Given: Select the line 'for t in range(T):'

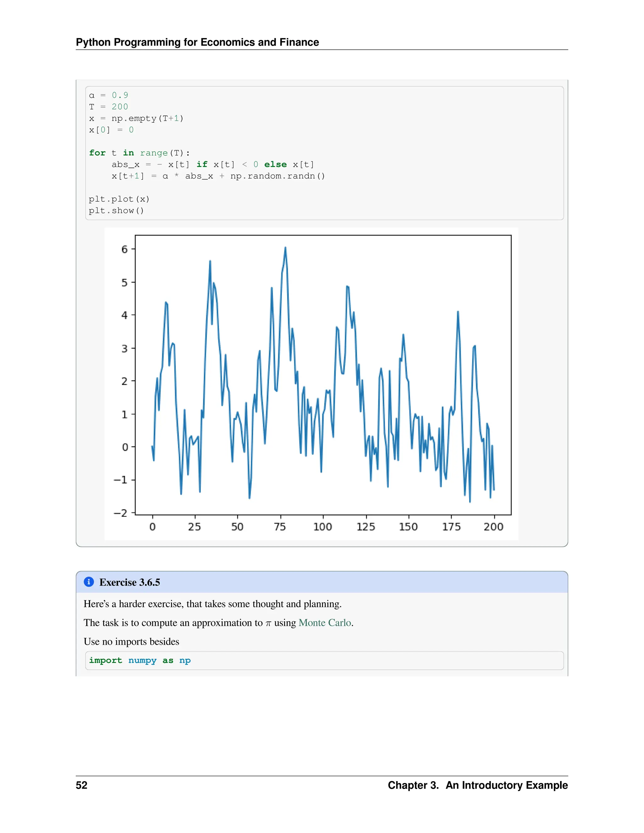Looking at the screenshot, I should point(139,153).
